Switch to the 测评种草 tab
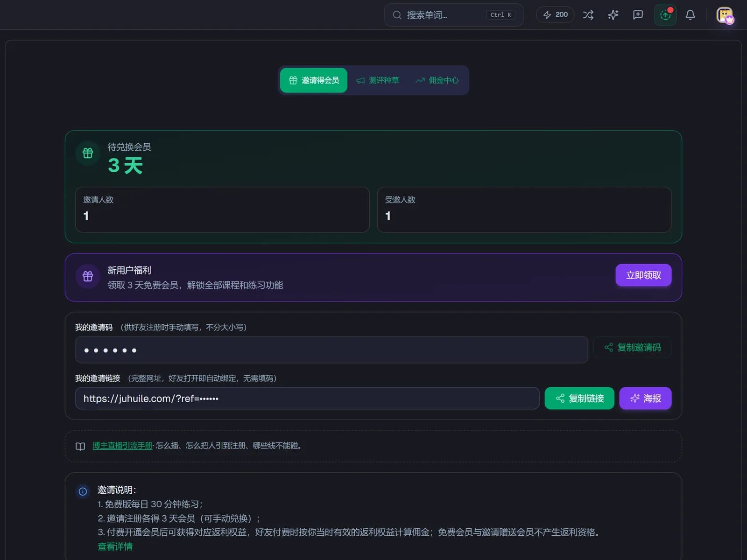747x560 pixels. (377, 80)
